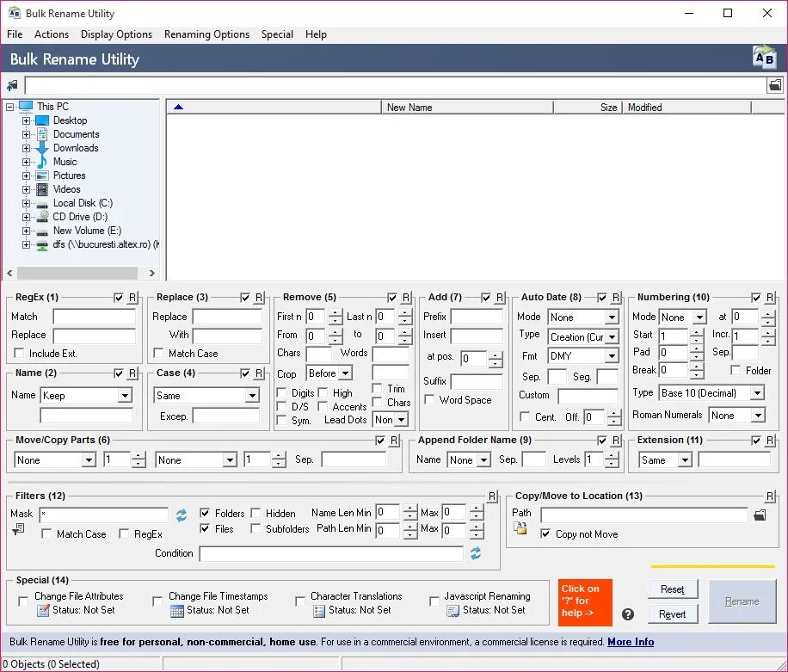Click the question mark help icon
Image resolution: width=788 pixels, height=672 pixels.
tap(628, 614)
